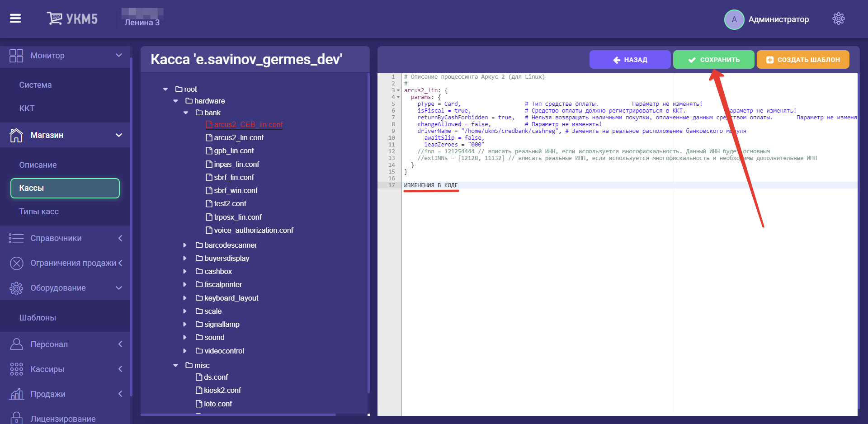Click the arcus2_lin.conf file icon

(x=209, y=137)
